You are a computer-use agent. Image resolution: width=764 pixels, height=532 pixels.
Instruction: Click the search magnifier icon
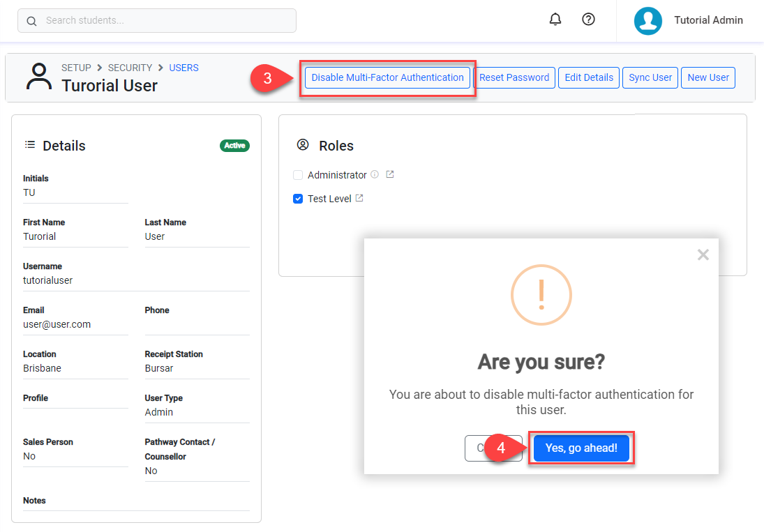(x=31, y=21)
